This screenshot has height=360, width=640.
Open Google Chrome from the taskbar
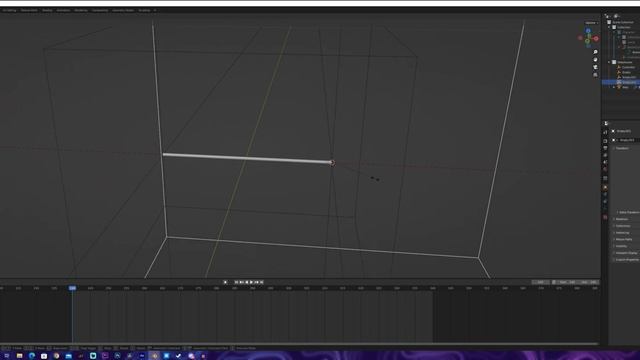coord(56,356)
